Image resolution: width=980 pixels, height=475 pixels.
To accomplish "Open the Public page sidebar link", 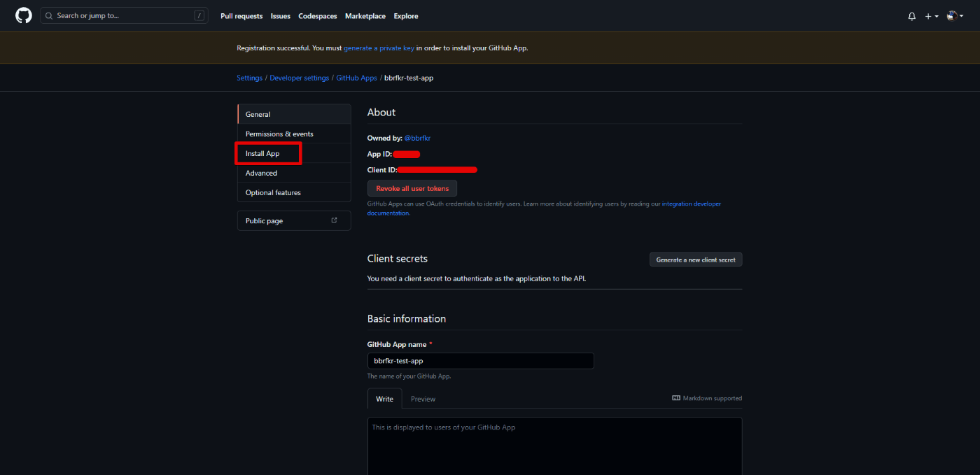I will (294, 220).
